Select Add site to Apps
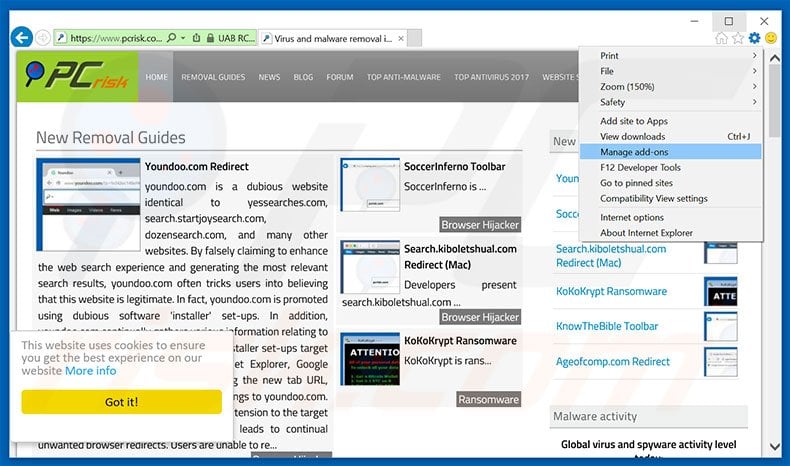This screenshot has width=790, height=466. [671, 121]
